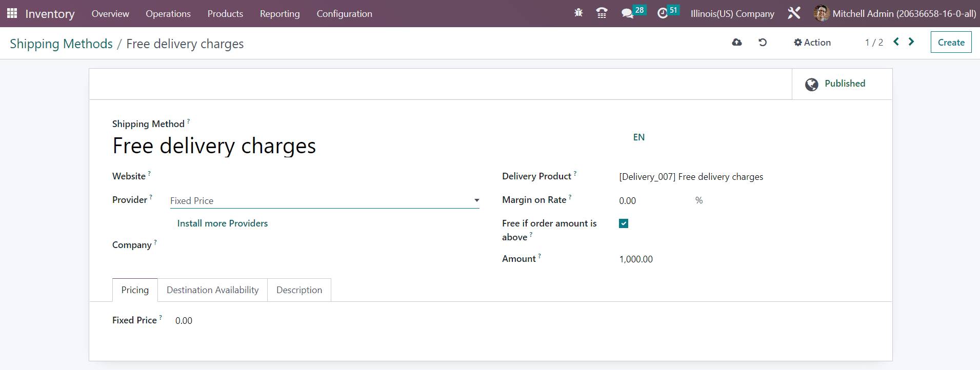The width and height of the screenshot is (980, 370).
Task: Open the Reporting menu
Action: (x=279, y=14)
